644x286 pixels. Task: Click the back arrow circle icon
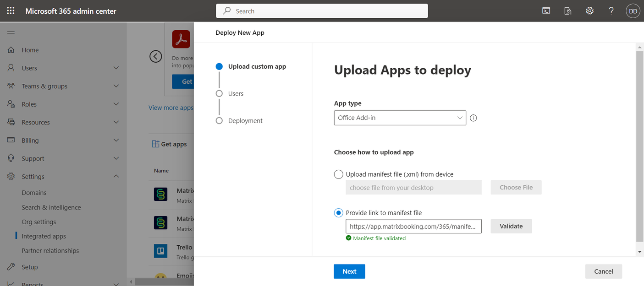pyautogui.click(x=156, y=57)
